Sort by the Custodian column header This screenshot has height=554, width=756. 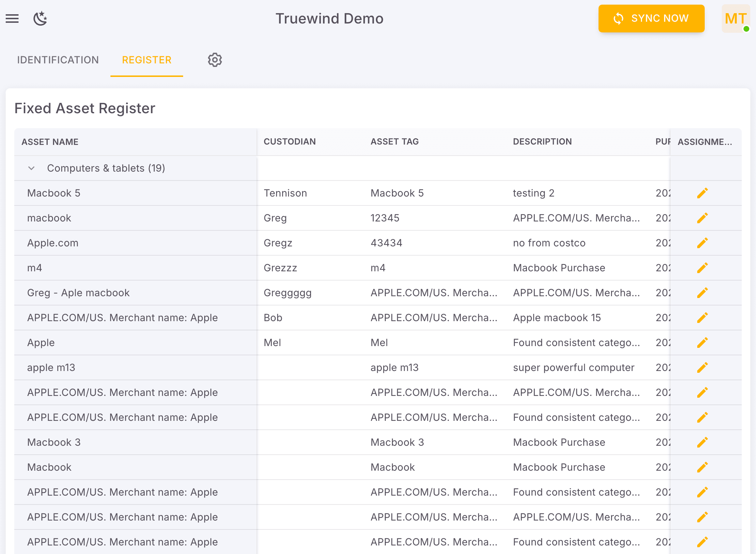pyautogui.click(x=290, y=141)
